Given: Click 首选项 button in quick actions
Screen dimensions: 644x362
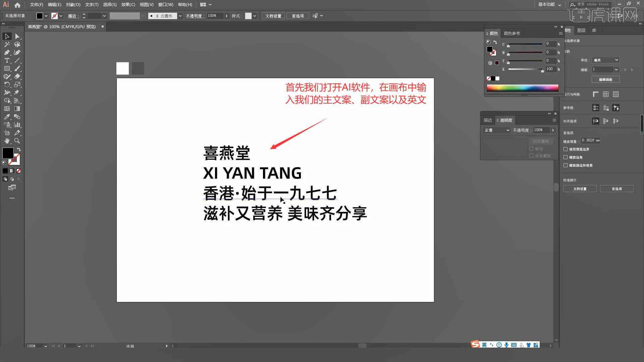Looking at the screenshot, I should pyautogui.click(x=616, y=188).
